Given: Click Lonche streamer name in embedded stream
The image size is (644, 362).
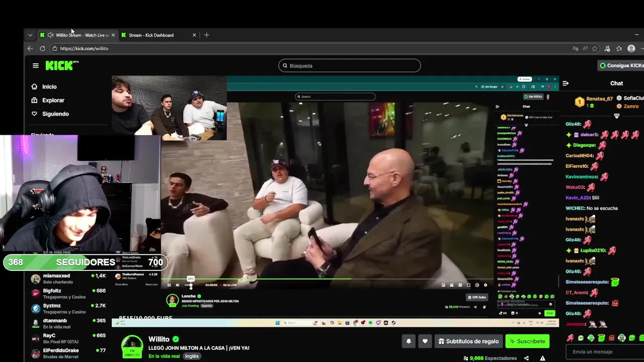Looking at the screenshot, I should (189, 296).
